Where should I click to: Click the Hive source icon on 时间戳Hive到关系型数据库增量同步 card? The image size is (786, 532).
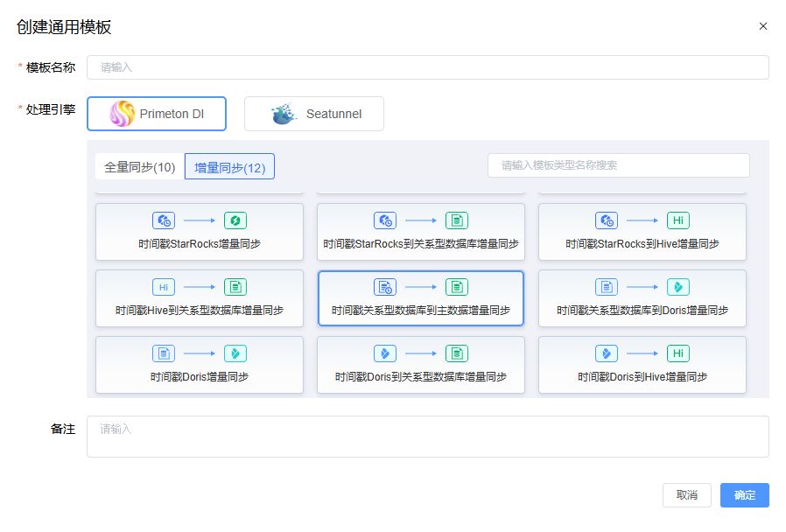163,286
